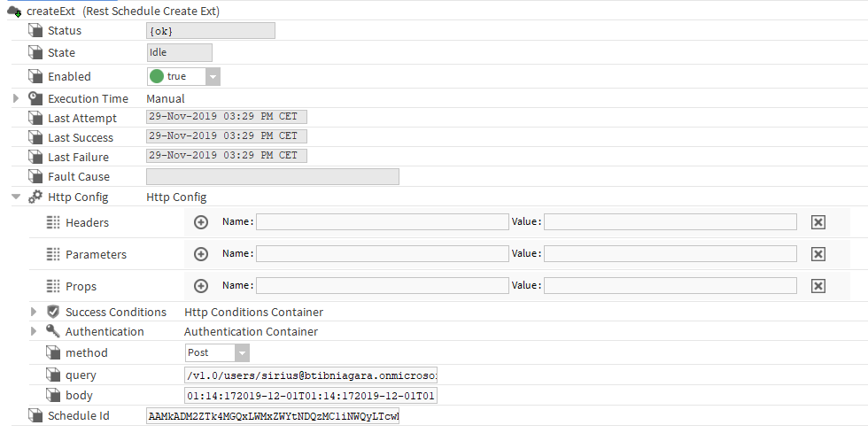Open the method Post dropdown

tap(242, 352)
